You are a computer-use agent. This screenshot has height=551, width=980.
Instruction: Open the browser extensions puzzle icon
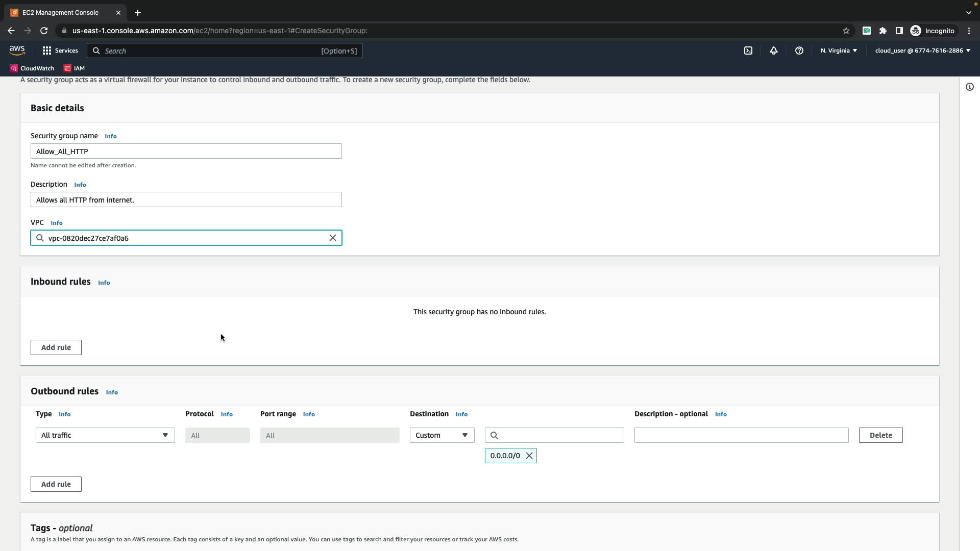(x=883, y=31)
